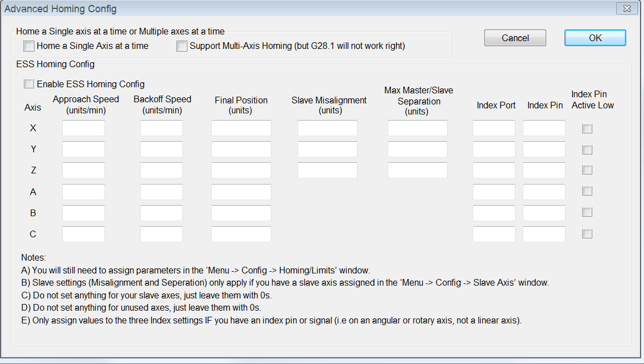Check Index Pin Active Low for C axis
This screenshot has width=644, height=364.
tap(587, 234)
